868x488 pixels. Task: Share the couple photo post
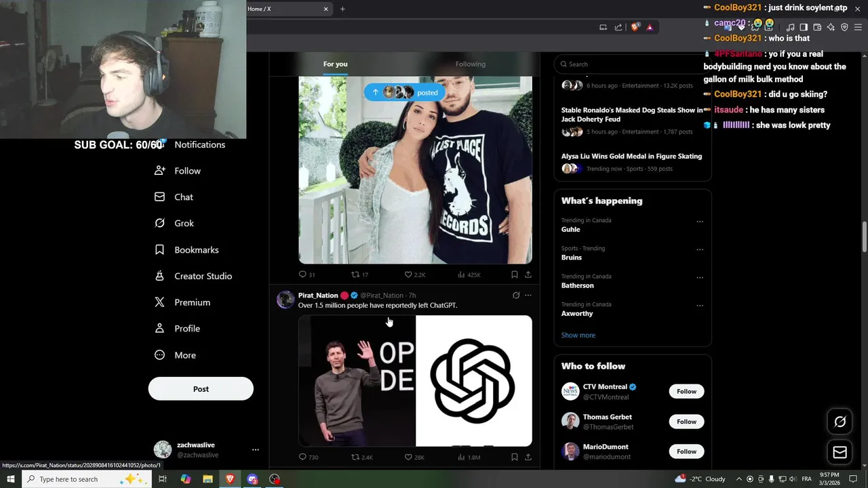(528, 274)
